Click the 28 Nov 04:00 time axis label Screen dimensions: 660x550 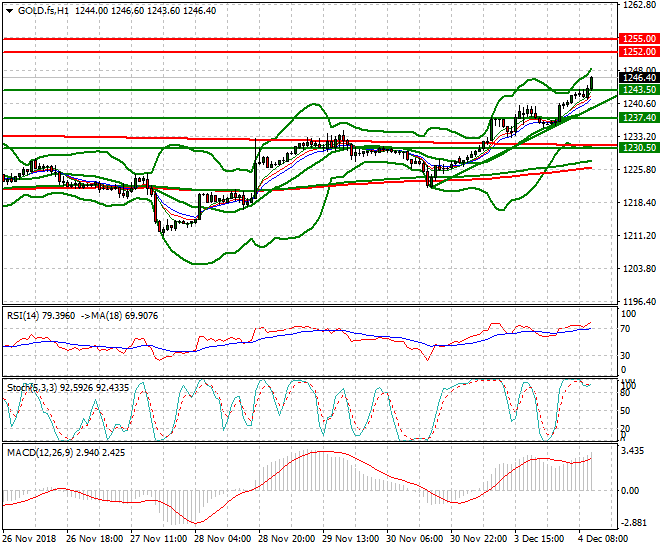(x=223, y=539)
